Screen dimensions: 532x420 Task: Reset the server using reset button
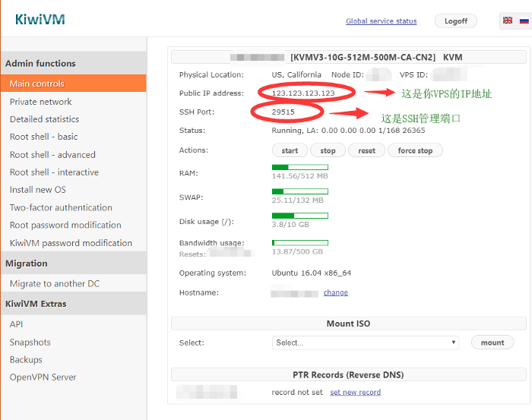366,150
